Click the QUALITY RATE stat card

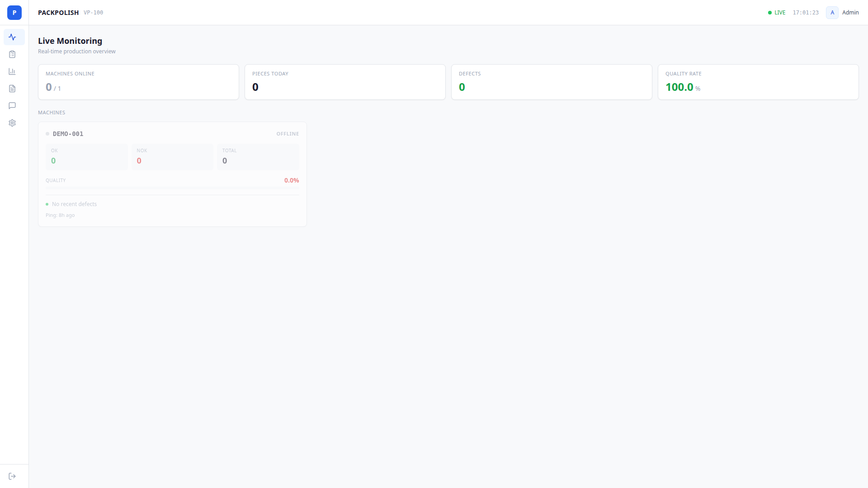pos(758,82)
